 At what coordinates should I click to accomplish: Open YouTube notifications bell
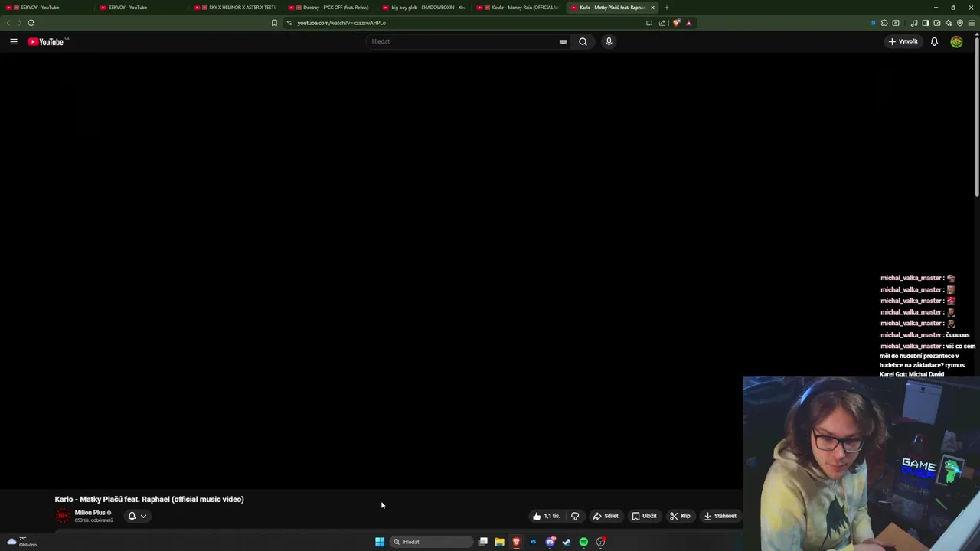click(934, 41)
